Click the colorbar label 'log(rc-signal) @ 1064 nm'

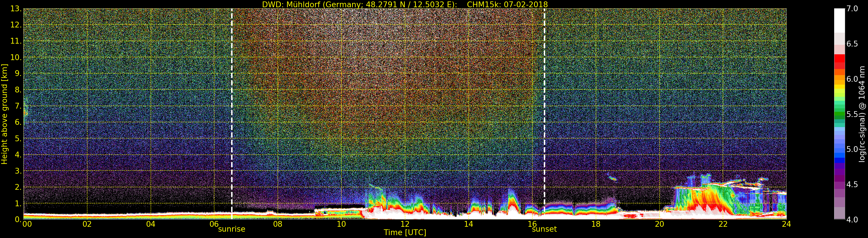tap(862, 114)
